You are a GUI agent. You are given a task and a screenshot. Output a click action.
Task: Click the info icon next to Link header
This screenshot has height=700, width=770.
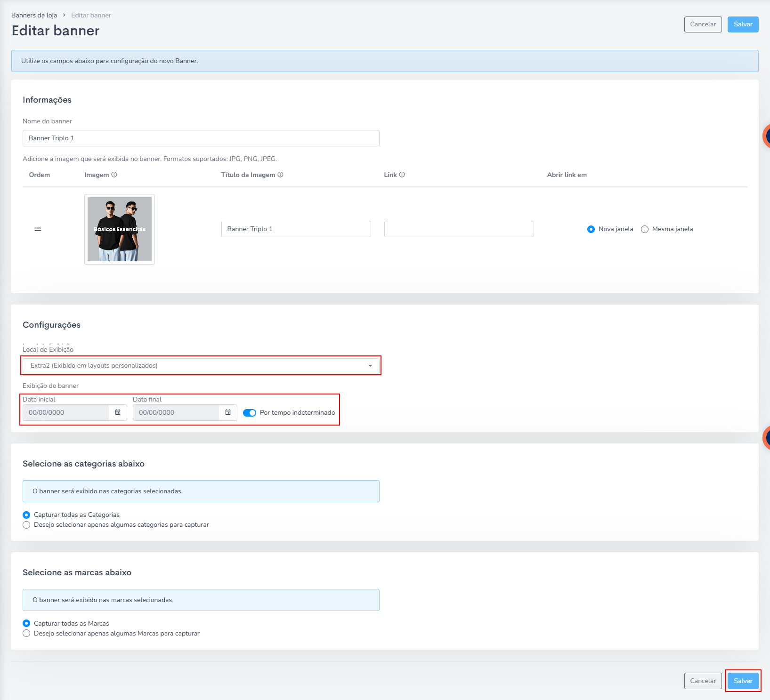(402, 175)
